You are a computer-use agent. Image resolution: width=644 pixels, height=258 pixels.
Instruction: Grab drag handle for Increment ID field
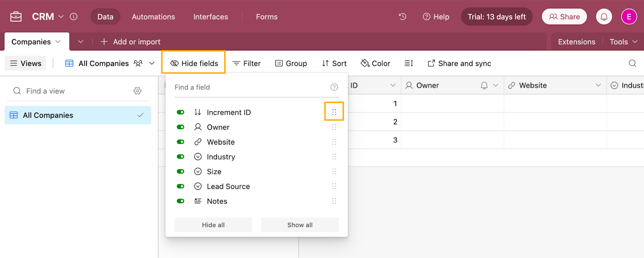(334, 112)
